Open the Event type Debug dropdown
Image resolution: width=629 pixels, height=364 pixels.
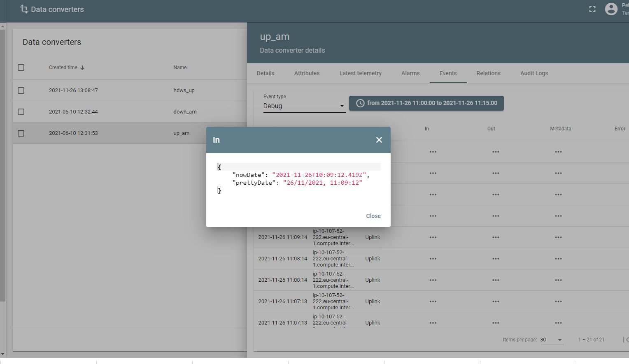pyautogui.click(x=304, y=106)
